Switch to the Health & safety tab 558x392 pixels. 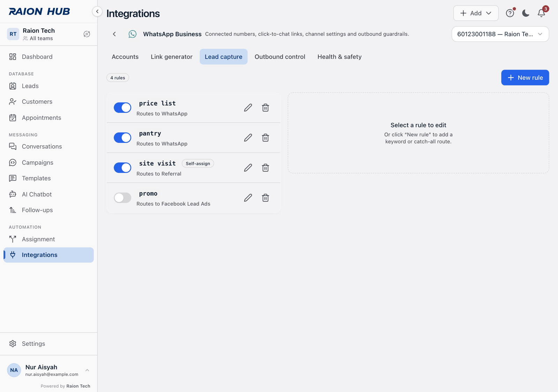click(x=339, y=57)
